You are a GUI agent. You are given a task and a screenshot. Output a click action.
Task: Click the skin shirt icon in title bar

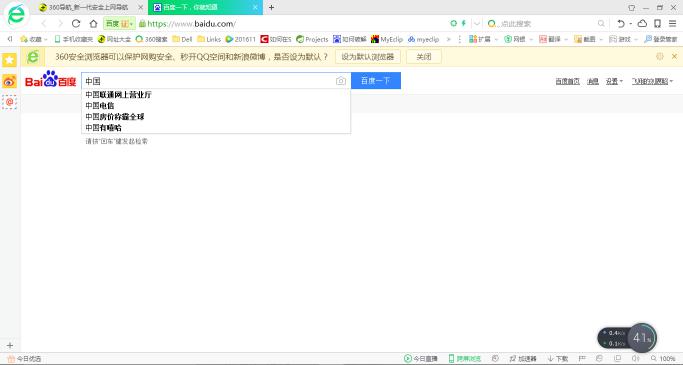pos(632,8)
